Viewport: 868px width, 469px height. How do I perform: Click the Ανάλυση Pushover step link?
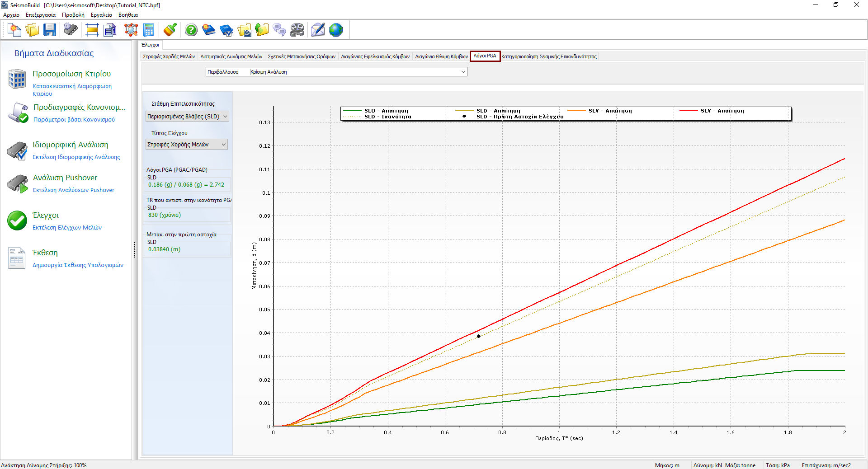coord(65,178)
